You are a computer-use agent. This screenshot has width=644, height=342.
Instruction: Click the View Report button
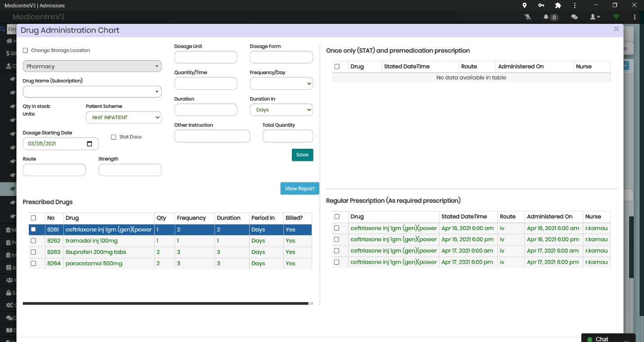pos(300,188)
